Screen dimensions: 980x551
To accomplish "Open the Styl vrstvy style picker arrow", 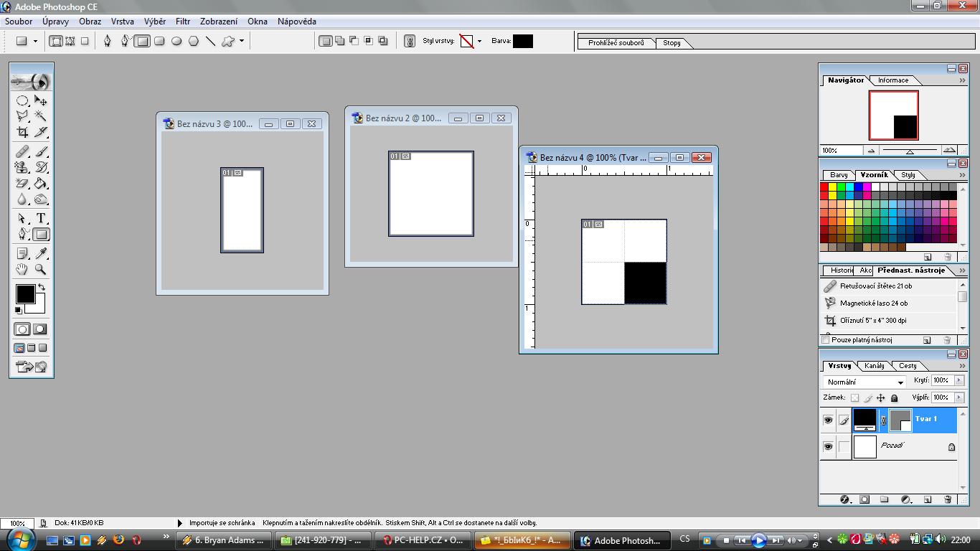I will (479, 42).
